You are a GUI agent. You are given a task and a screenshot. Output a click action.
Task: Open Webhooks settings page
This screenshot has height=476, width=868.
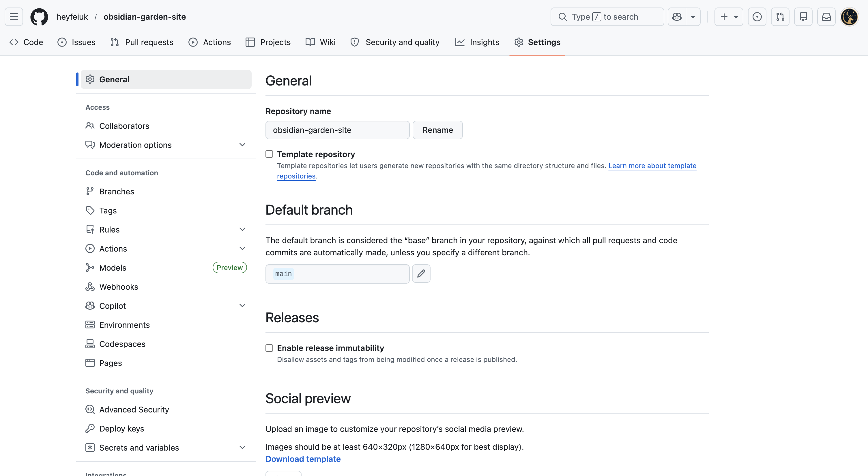click(x=166, y=287)
